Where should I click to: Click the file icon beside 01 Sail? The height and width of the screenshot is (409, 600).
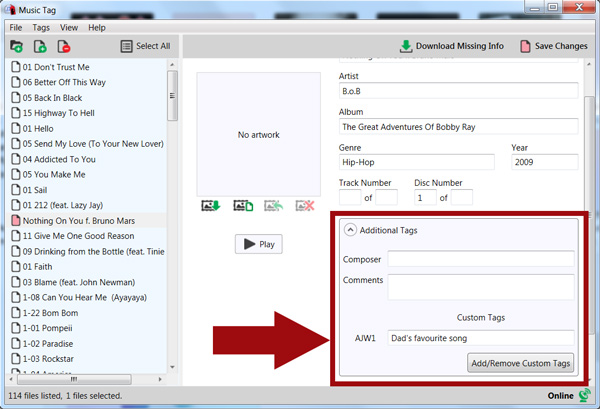click(16, 190)
